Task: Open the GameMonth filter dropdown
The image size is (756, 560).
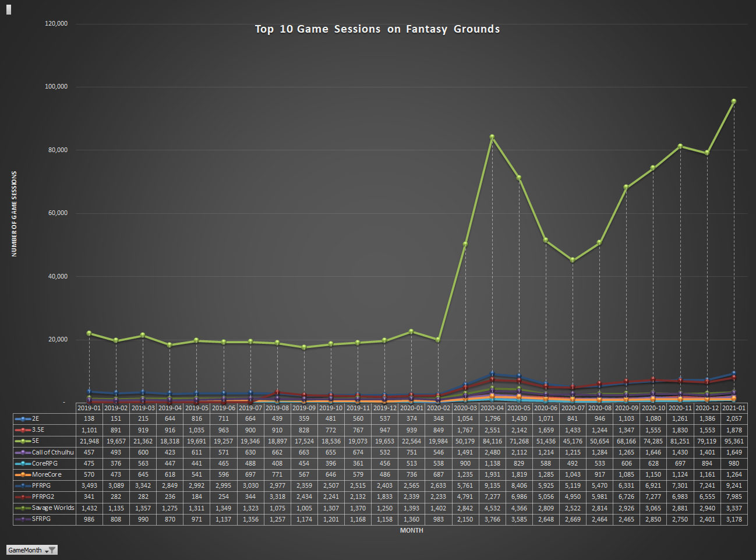Action: pos(51,550)
